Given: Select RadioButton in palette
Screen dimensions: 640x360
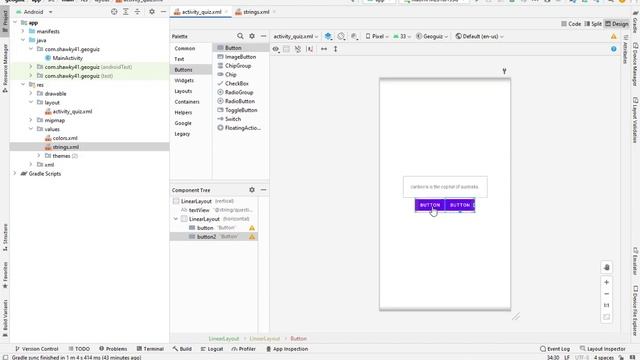Looking at the screenshot, I should [240, 101].
